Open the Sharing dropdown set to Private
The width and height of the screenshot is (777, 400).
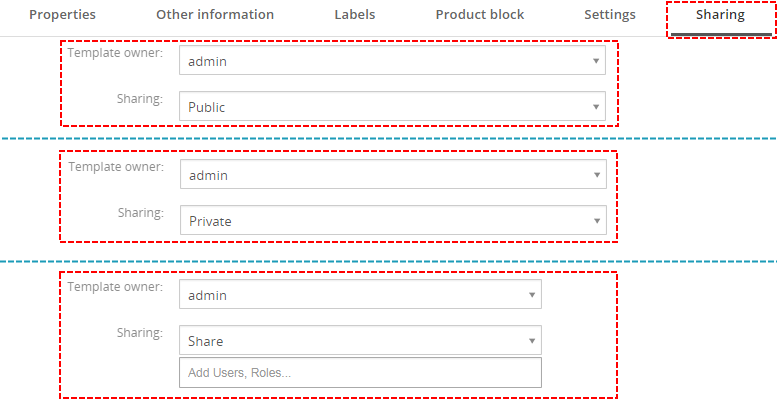392,221
